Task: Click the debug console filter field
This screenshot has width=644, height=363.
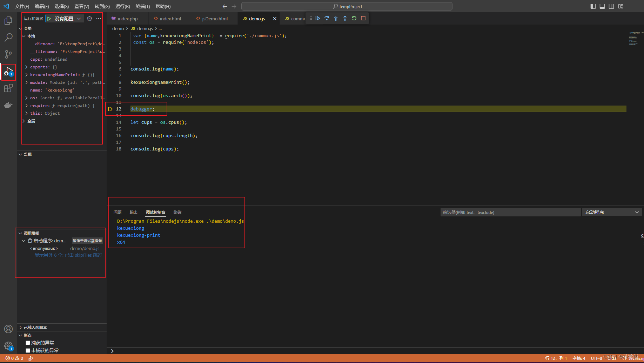Action: (x=510, y=212)
